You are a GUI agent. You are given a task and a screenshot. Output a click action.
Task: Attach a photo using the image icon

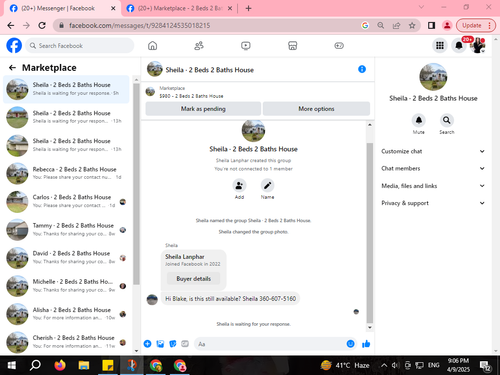[160, 344]
